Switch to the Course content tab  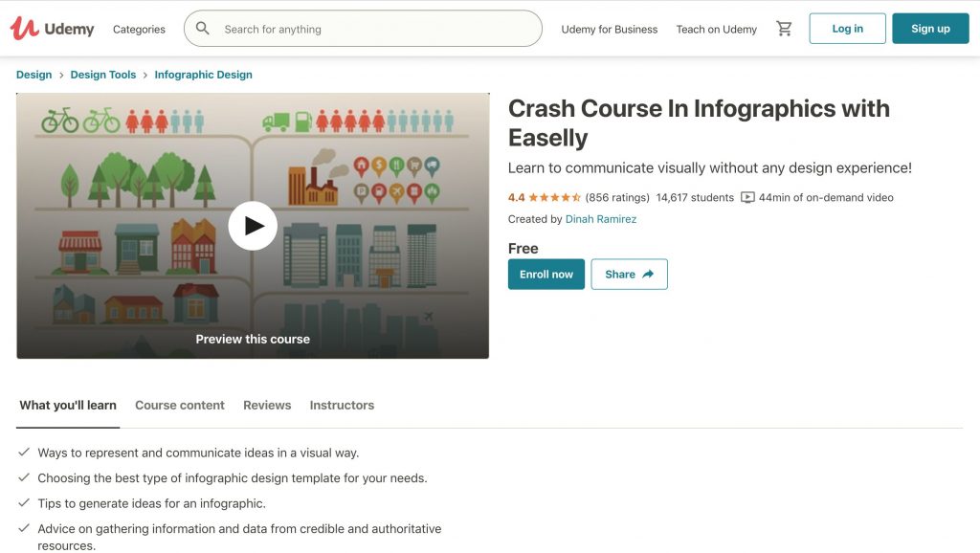click(179, 406)
